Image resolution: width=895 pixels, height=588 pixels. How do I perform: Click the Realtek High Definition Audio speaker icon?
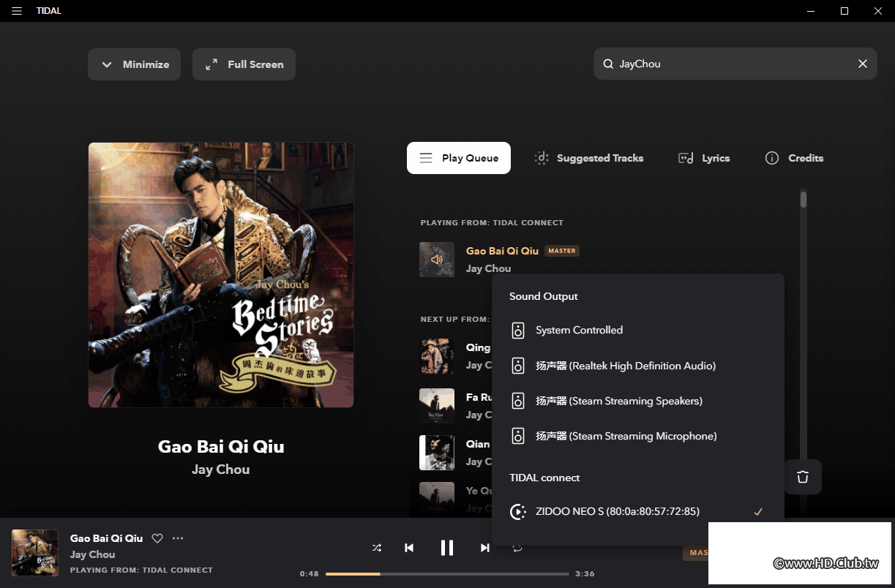tap(518, 366)
